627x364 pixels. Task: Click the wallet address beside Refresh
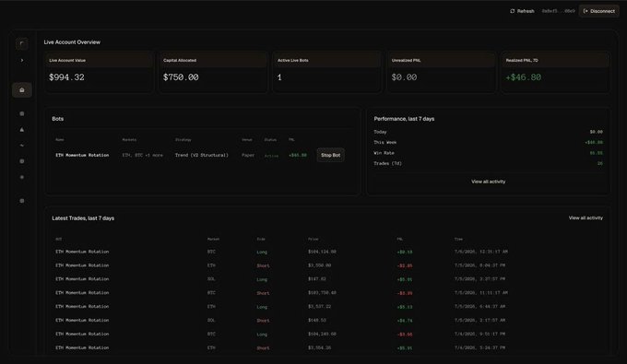coord(558,11)
